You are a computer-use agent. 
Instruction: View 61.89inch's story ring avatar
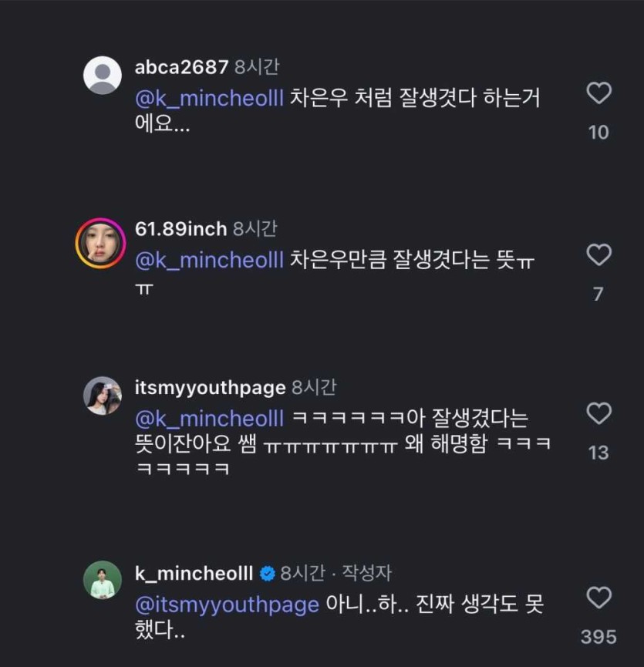(100, 244)
